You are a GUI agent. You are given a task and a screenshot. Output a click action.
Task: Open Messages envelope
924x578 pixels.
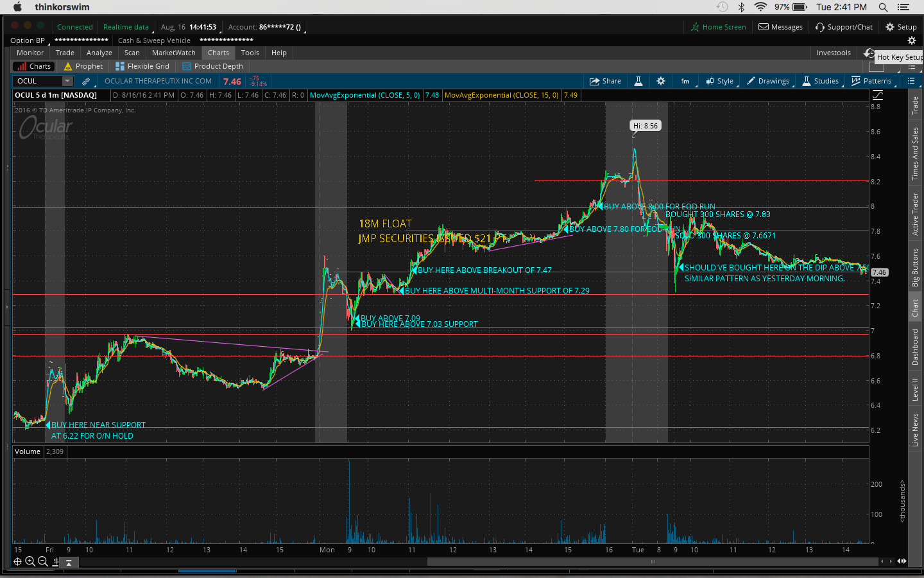(780, 27)
